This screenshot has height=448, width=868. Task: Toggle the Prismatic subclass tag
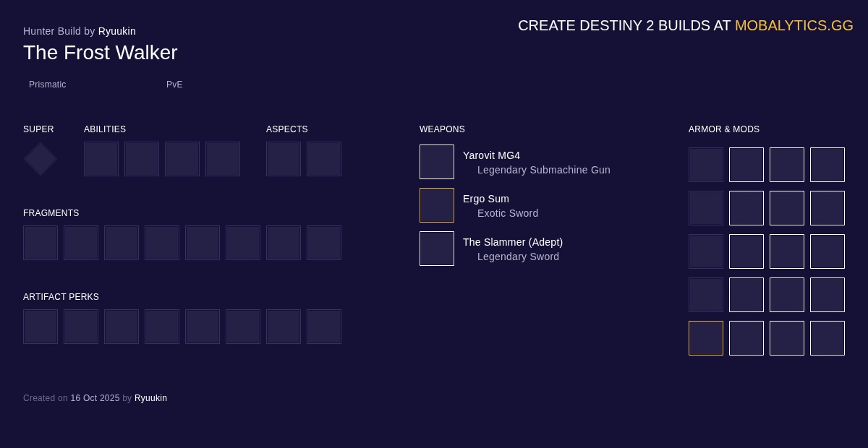[48, 85]
